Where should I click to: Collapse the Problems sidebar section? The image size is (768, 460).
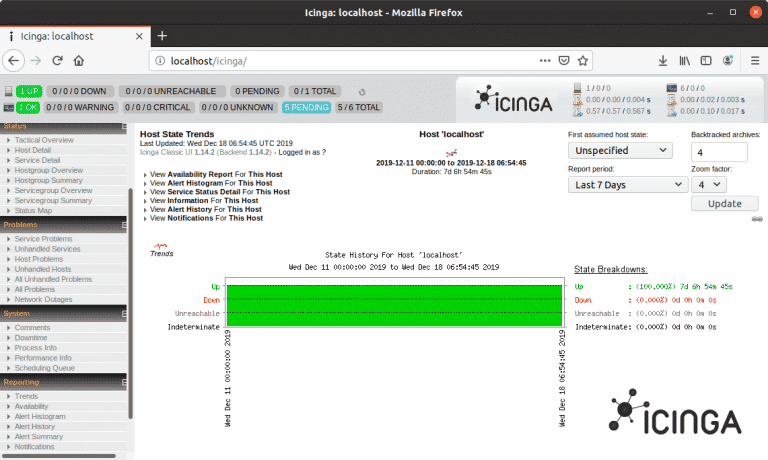pos(124,225)
